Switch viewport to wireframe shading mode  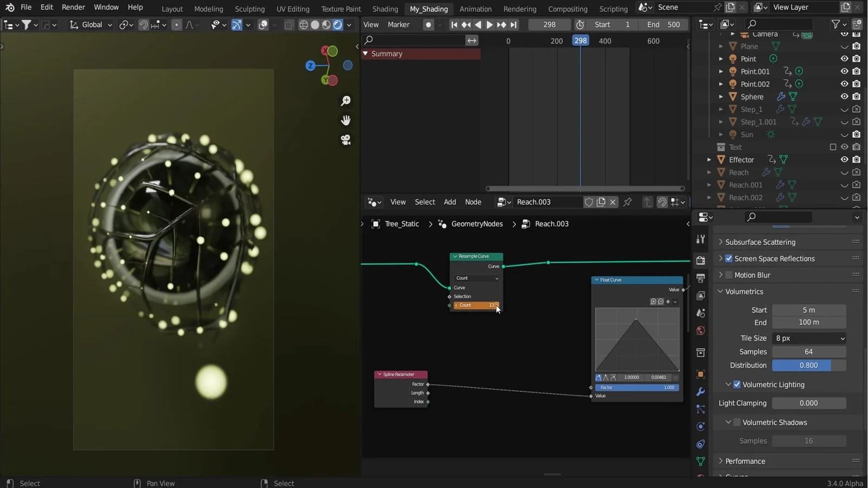303,24
